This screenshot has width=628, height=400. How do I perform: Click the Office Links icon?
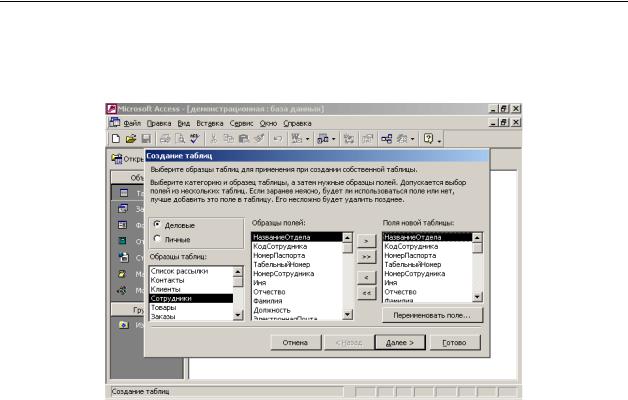(297, 139)
